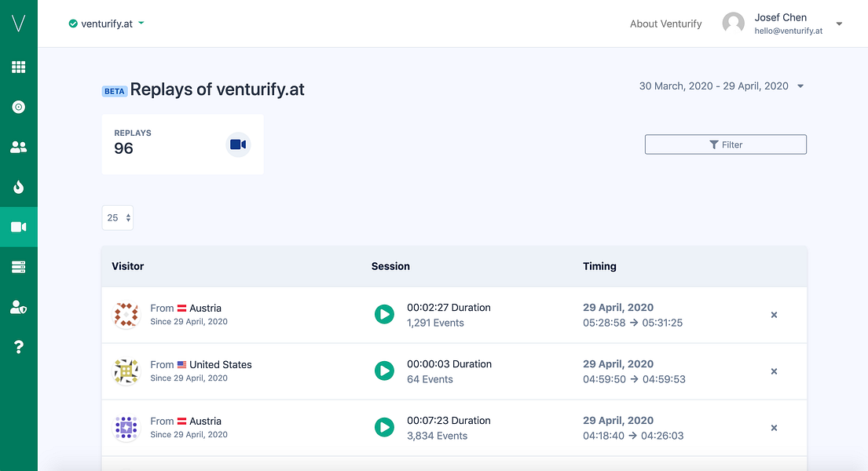Click the '04:59:50 → 04:59:53' timing
The width and height of the screenshot is (868, 471).
pos(635,379)
